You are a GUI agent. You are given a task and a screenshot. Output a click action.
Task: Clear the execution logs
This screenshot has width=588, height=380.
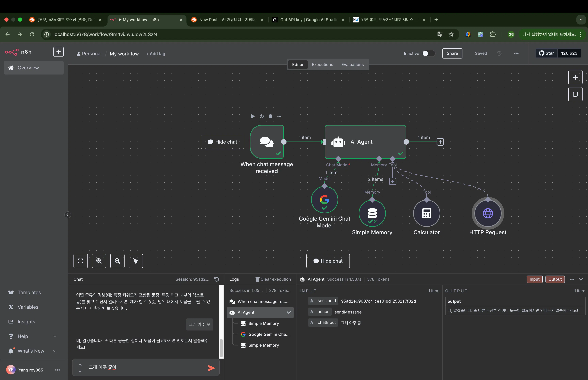[x=273, y=279]
